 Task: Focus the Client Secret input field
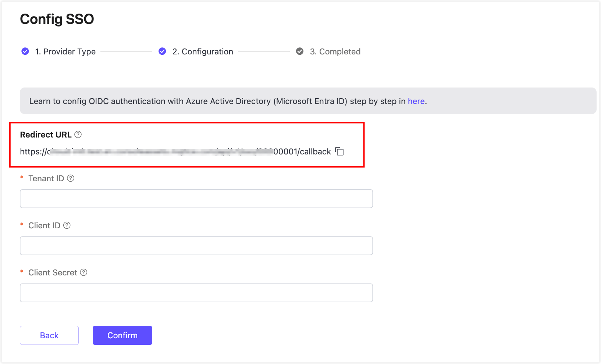196,293
